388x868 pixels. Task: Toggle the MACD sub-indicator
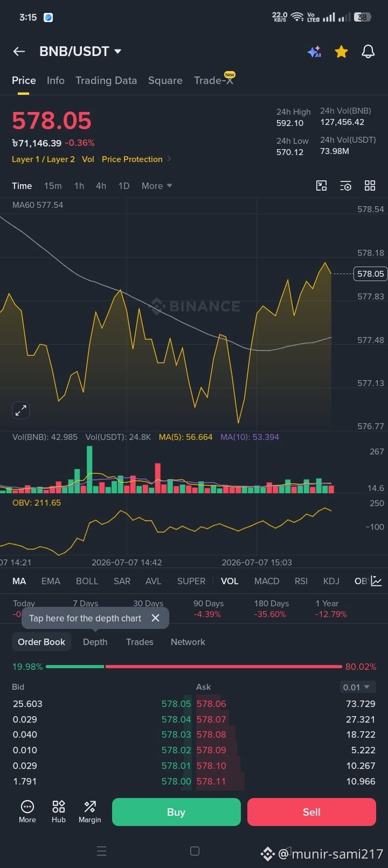[x=267, y=581]
